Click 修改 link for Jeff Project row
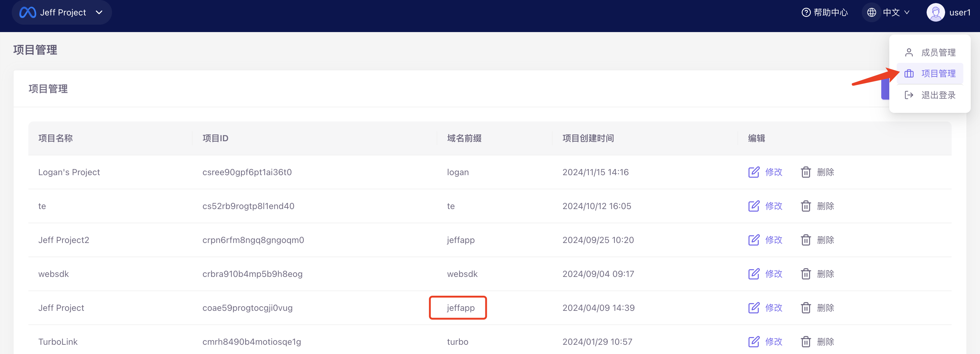 [774, 308]
